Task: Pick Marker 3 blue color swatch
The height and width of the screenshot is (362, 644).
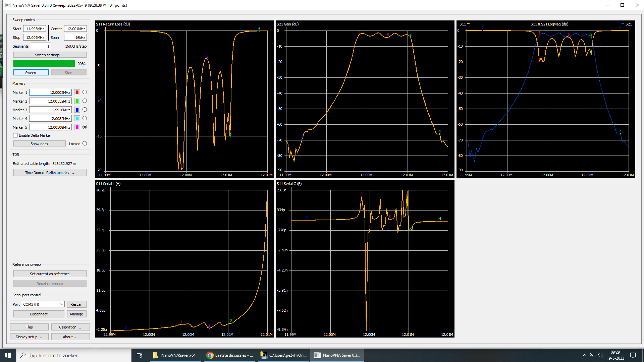Action: pos(77,110)
